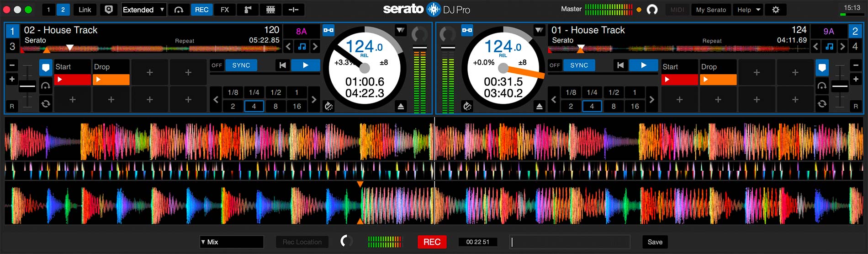
Task: Click deck 1 auto-loop roll icon
Action: click(x=46, y=104)
